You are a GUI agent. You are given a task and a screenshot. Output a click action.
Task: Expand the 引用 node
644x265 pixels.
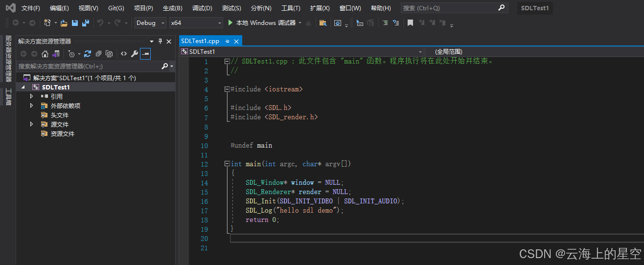coord(31,96)
